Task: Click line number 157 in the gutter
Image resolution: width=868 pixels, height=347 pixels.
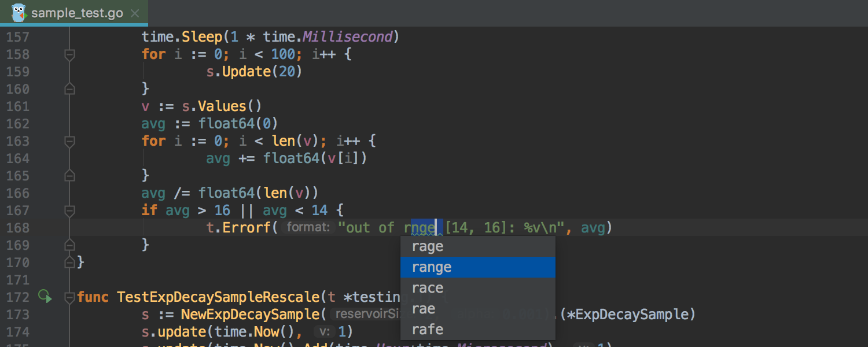Action: pos(17,37)
